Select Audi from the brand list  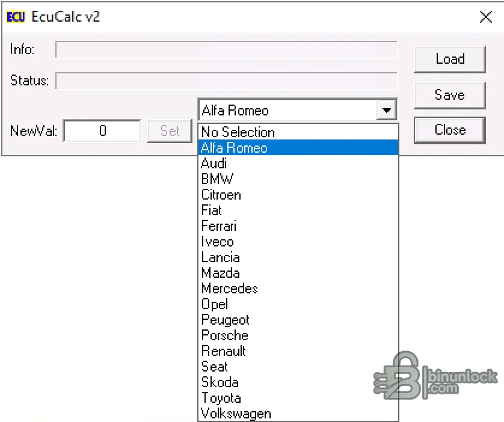pos(214,164)
